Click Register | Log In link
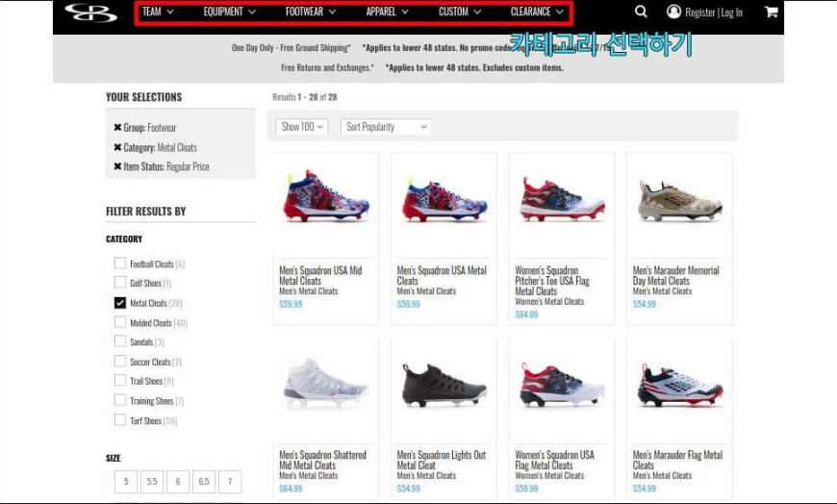The image size is (837, 504). coord(713,13)
